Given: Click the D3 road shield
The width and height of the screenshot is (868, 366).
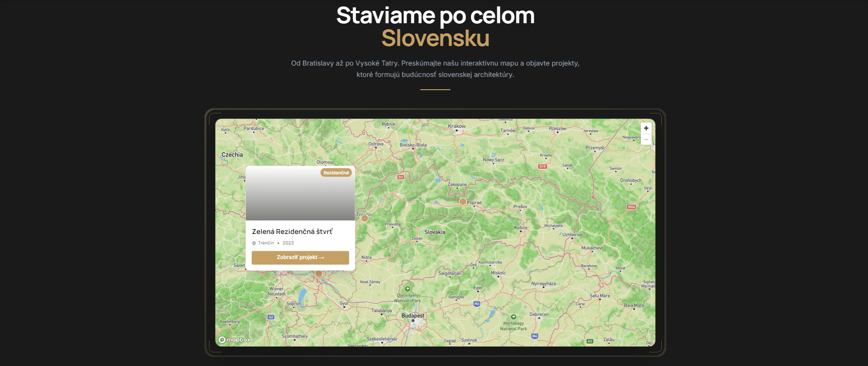Looking at the screenshot, I should [x=401, y=177].
